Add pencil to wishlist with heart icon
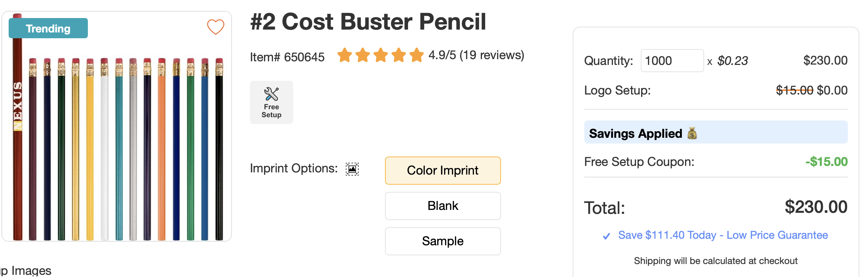The height and width of the screenshot is (277, 868). point(215,27)
